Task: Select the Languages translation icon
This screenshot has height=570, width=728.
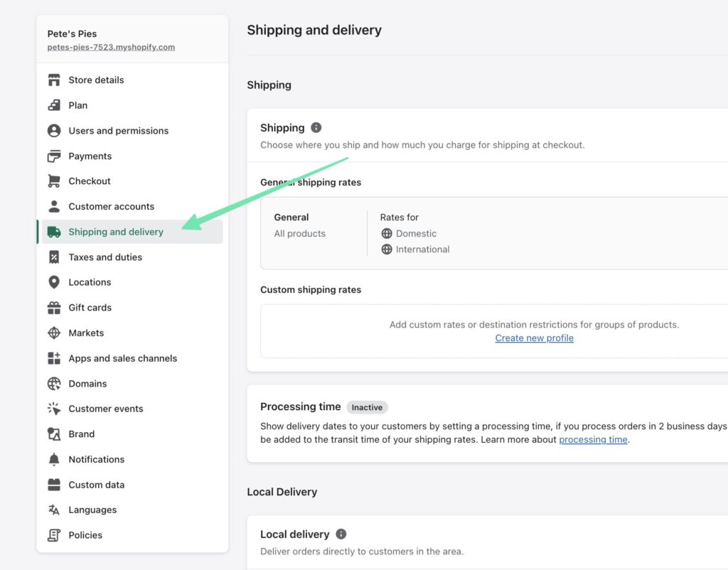Action: 54,510
